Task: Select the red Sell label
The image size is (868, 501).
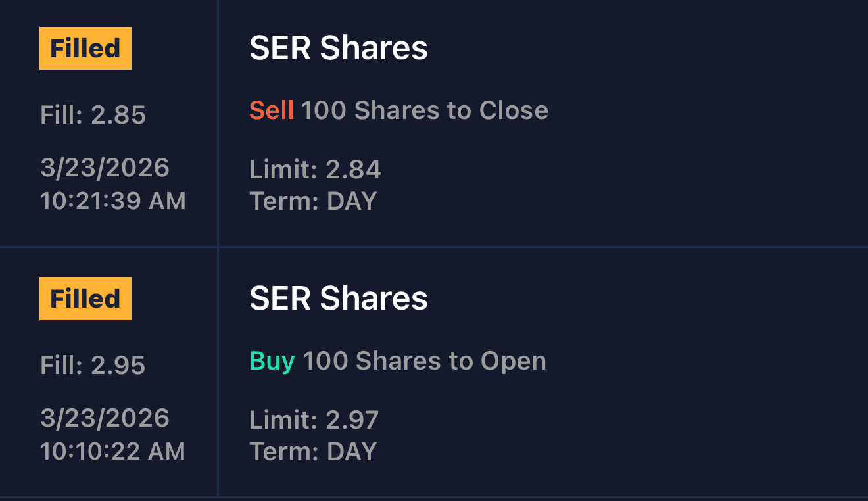Action: coord(271,110)
